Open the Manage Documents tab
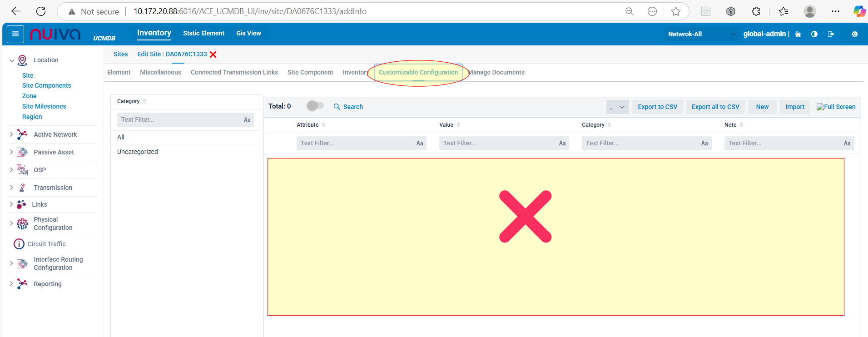868x337 pixels. pos(497,72)
